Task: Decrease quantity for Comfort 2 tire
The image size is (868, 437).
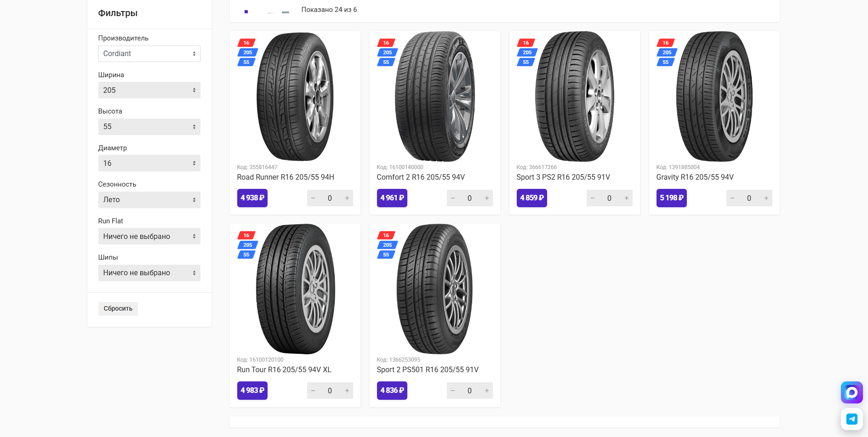Action: pos(453,198)
